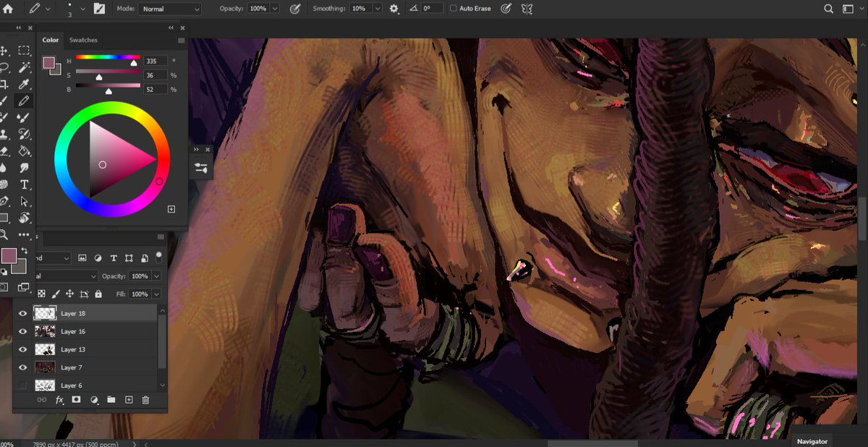Go to the Home screen icon

[x=8, y=9]
